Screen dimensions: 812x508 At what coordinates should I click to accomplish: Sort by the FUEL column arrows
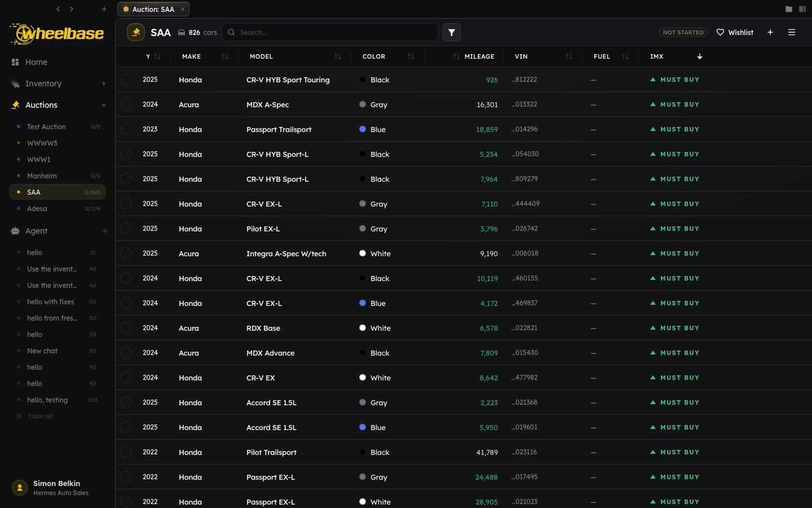[625, 56]
